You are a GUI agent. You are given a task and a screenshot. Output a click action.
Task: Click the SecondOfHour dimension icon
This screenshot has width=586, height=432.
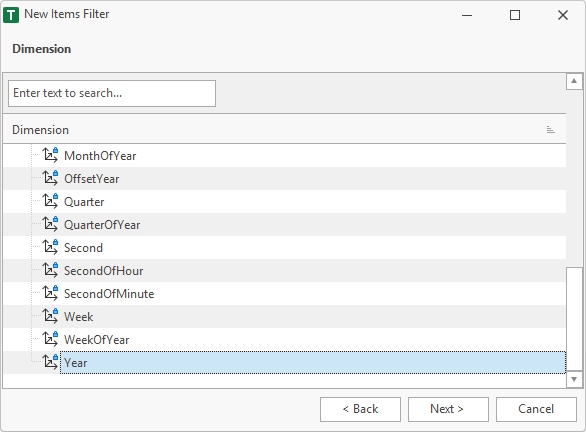(50, 270)
